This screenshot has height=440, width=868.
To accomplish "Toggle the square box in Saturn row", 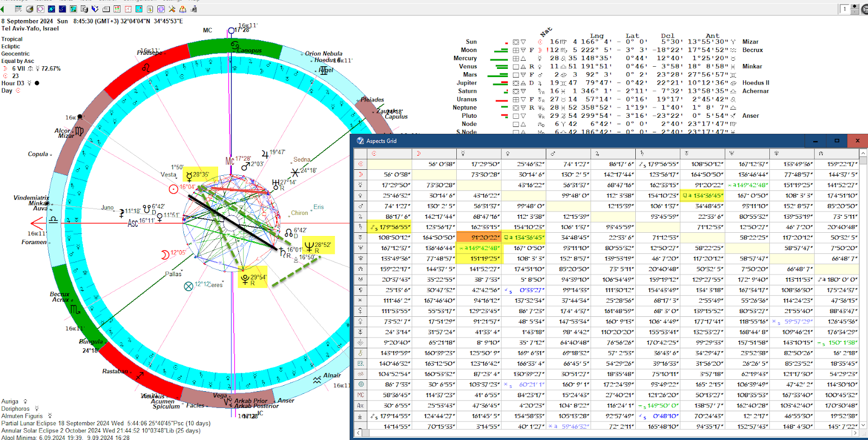I will click(516, 91).
